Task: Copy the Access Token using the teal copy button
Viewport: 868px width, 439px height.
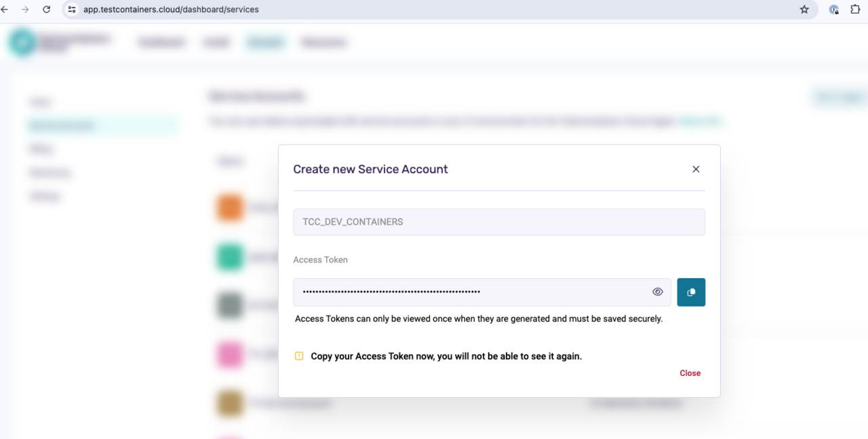Action: point(690,292)
